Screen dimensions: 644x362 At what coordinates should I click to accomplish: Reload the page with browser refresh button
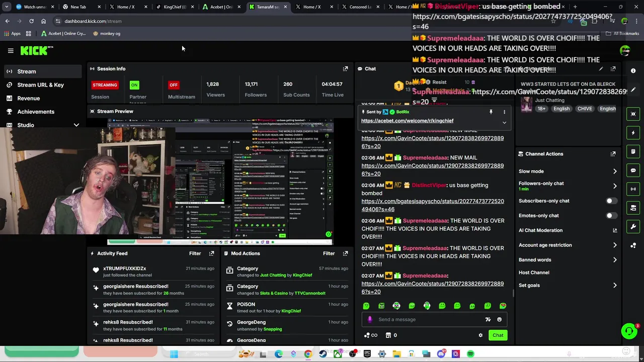click(31, 21)
